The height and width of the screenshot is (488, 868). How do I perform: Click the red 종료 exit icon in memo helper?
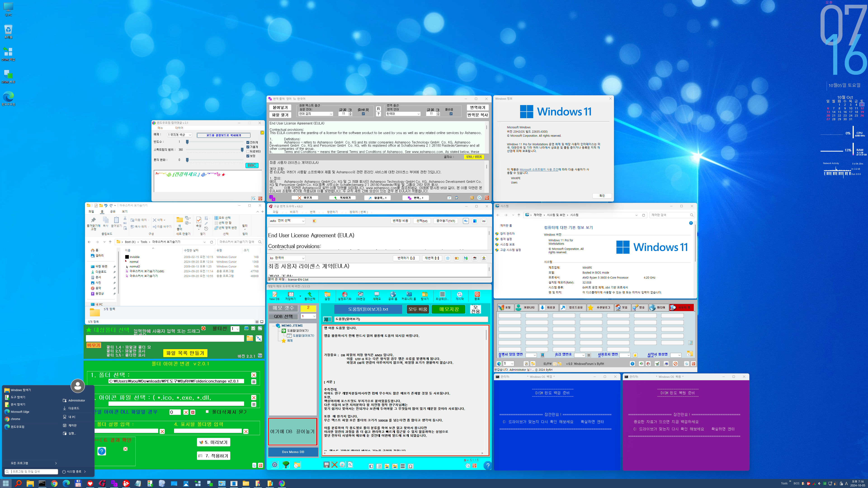(x=477, y=296)
